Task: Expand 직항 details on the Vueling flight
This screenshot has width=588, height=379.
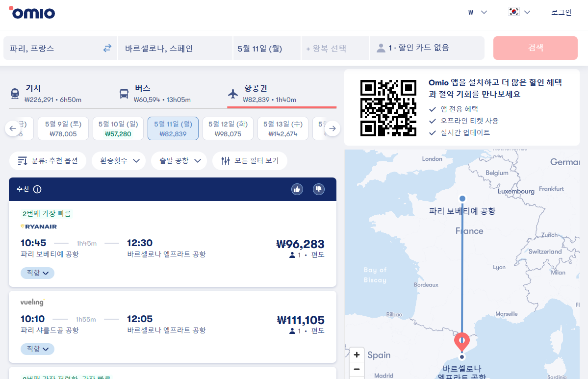Action: [x=37, y=349]
